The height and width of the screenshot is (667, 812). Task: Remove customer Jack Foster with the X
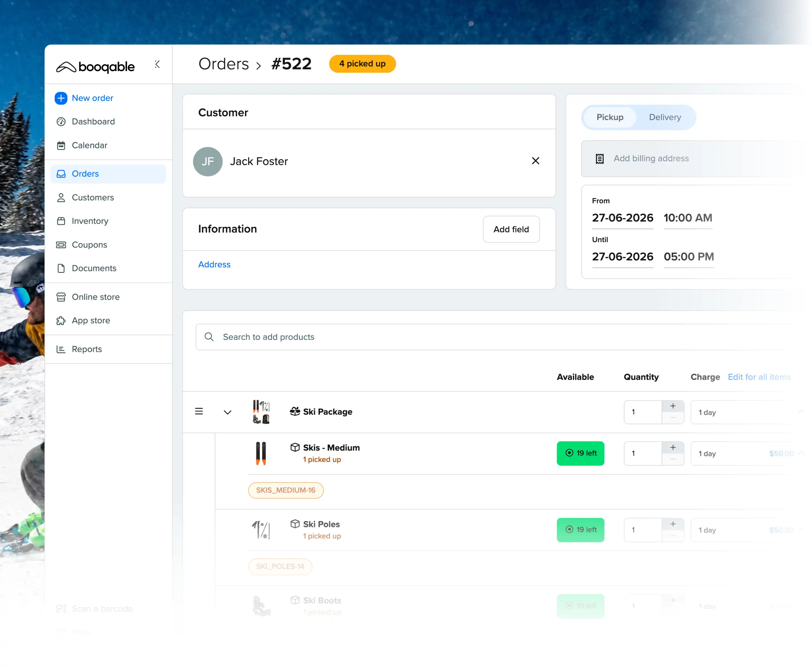coord(536,161)
